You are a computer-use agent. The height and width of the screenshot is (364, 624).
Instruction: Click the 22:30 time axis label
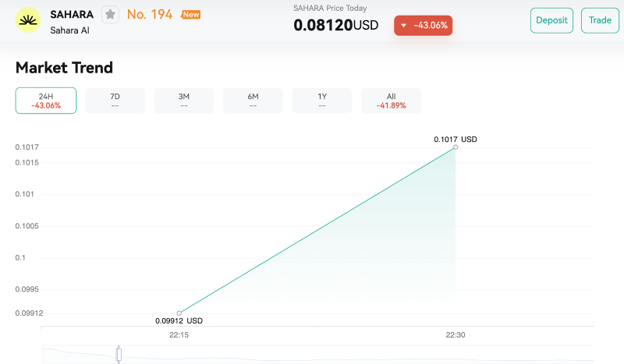(x=456, y=334)
